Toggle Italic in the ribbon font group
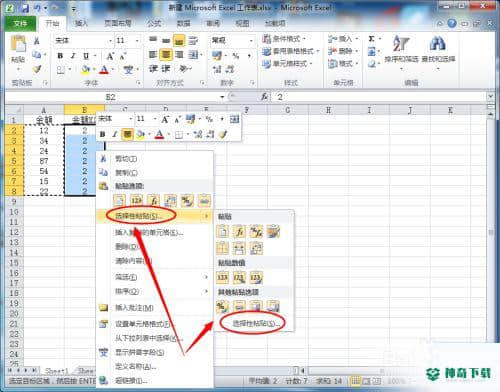Image resolution: width=500 pixels, height=392 pixels. click(73, 56)
